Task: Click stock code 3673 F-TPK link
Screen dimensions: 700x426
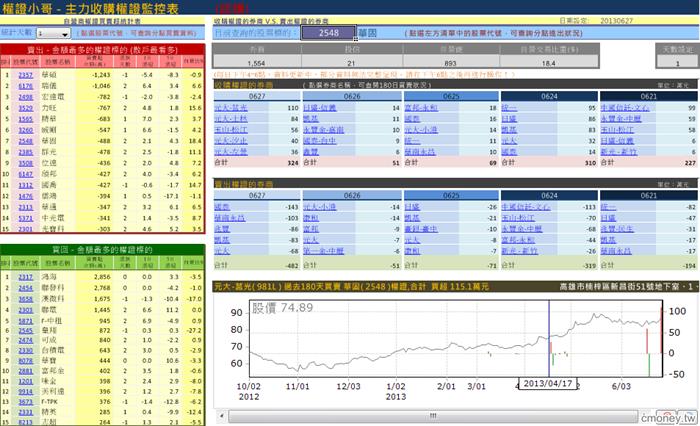Action: (25, 402)
